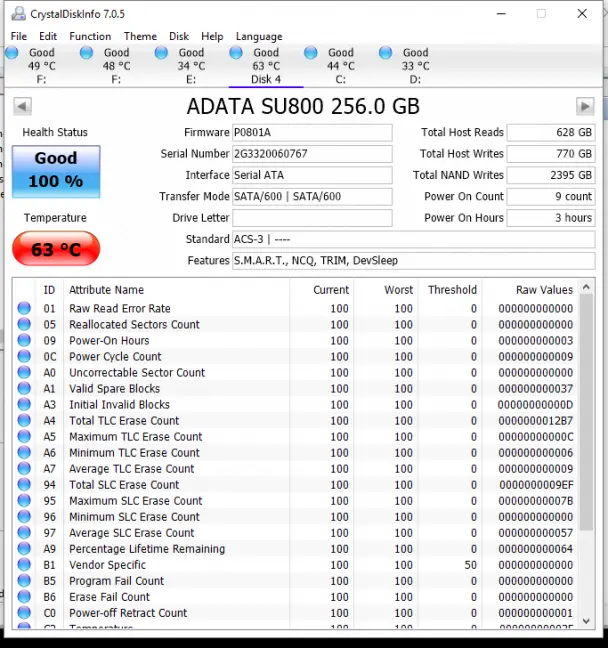Click Power On Hours value 3 hours

[551, 218]
